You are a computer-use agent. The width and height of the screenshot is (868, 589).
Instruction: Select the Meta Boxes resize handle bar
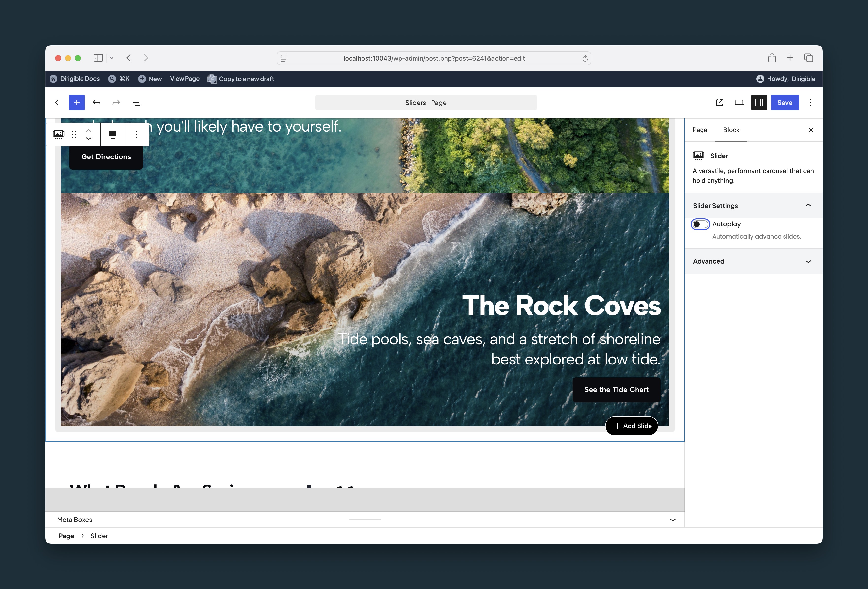click(x=365, y=520)
